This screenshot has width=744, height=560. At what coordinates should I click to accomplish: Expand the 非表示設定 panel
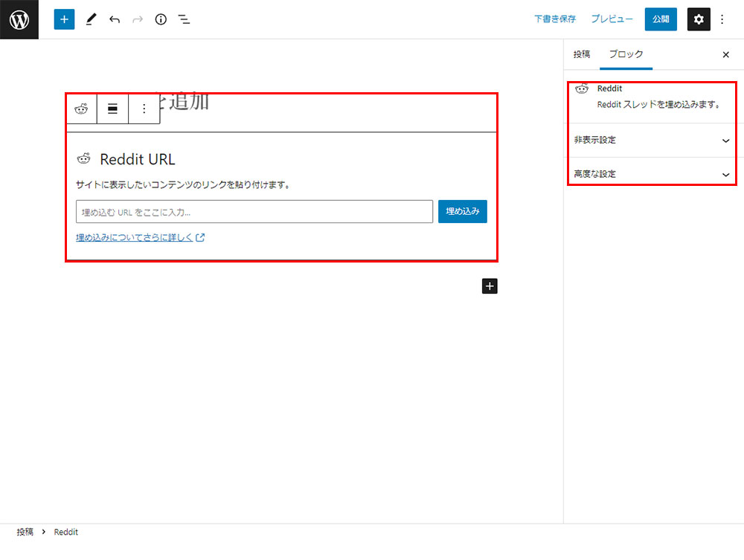(652, 140)
